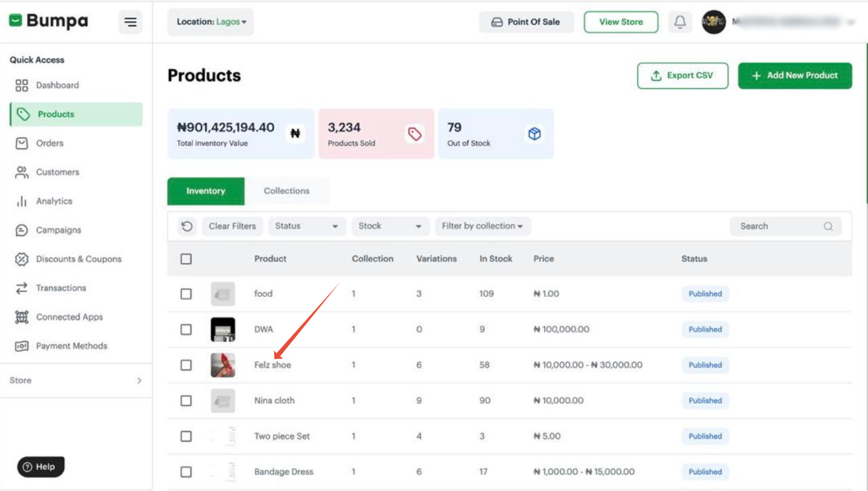Open the Location: Lagos dropdown
868x491 pixels.
[x=210, y=22]
